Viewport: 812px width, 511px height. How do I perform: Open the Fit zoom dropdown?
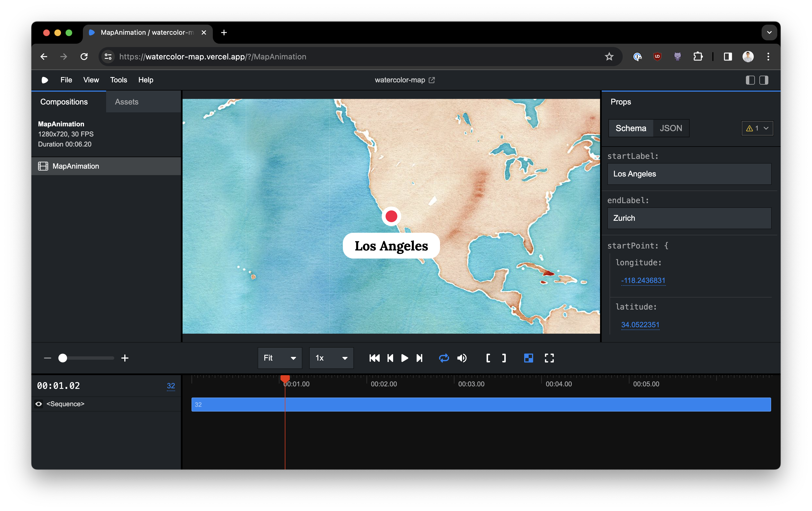point(279,358)
